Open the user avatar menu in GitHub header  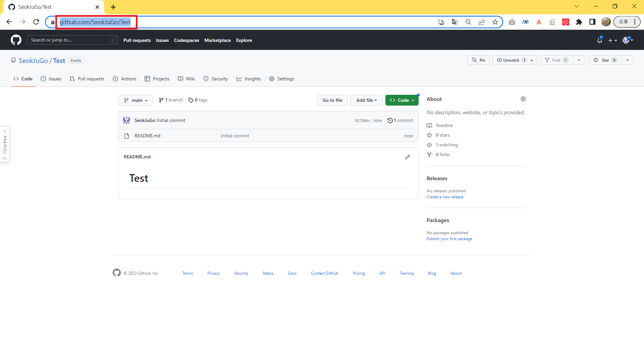(x=628, y=40)
